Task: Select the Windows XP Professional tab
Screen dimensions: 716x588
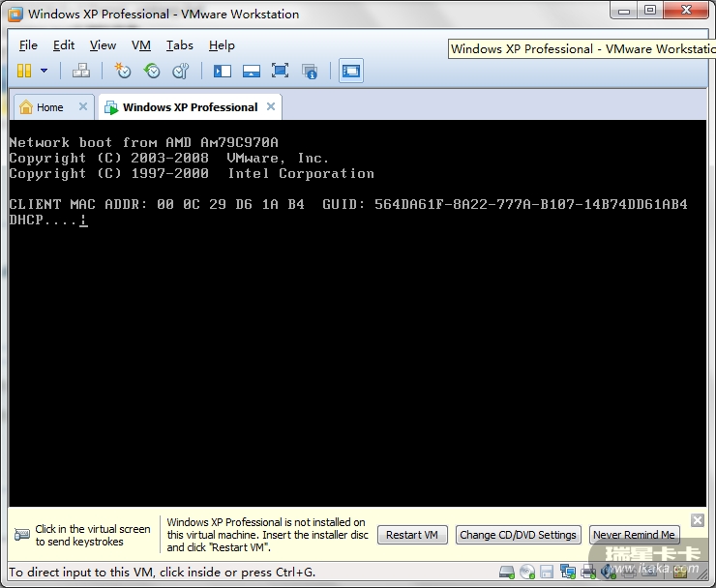Action: 190,107
